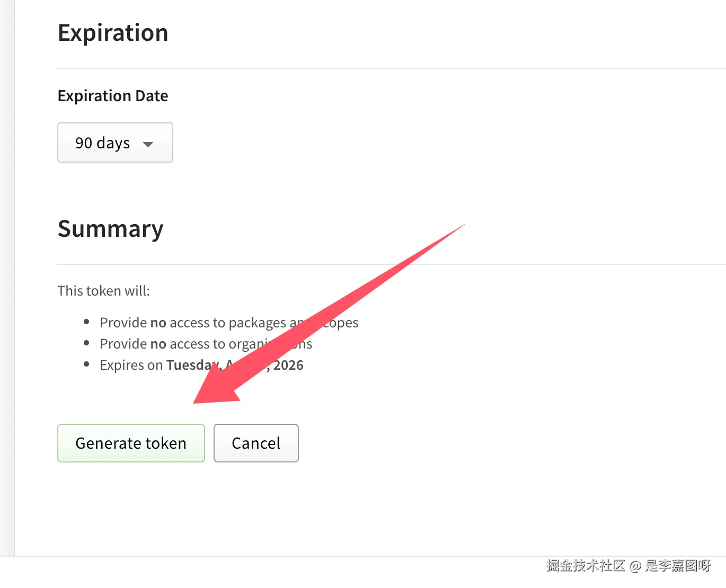Select the Expiration Date field label
The image size is (726, 588).
(113, 96)
